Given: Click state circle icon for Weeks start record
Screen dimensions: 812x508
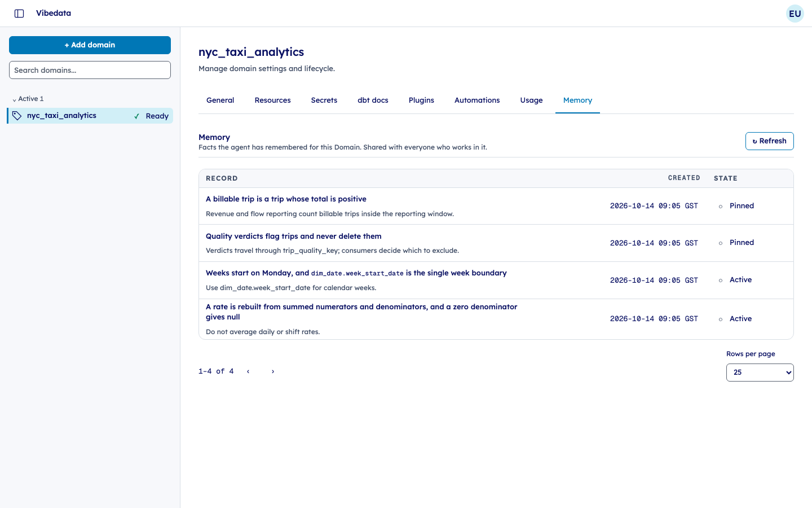Looking at the screenshot, I should point(721,281).
